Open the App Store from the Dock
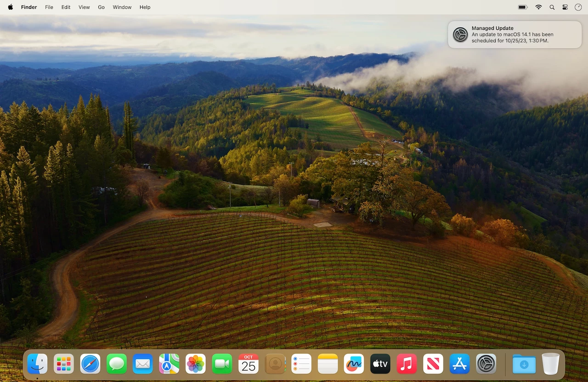This screenshot has width=588, height=382. pyautogui.click(x=459, y=364)
